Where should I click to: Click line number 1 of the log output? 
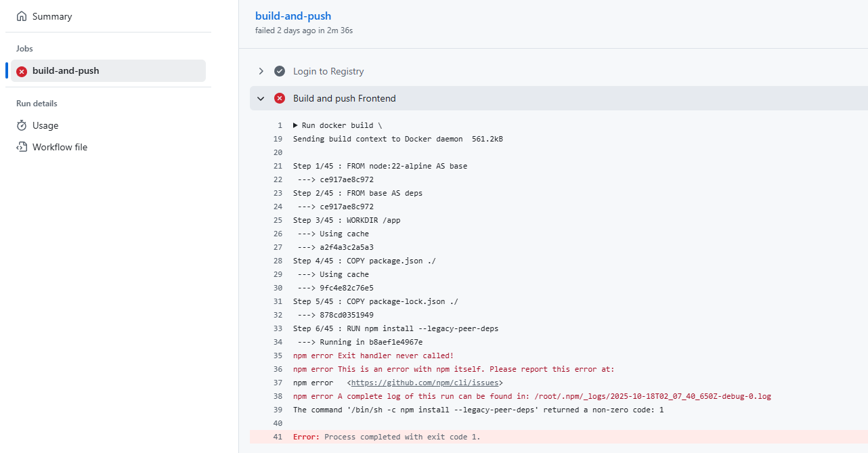[280, 125]
